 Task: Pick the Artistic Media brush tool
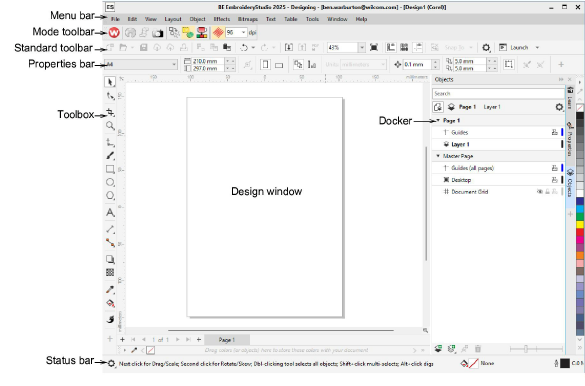point(110,156)
